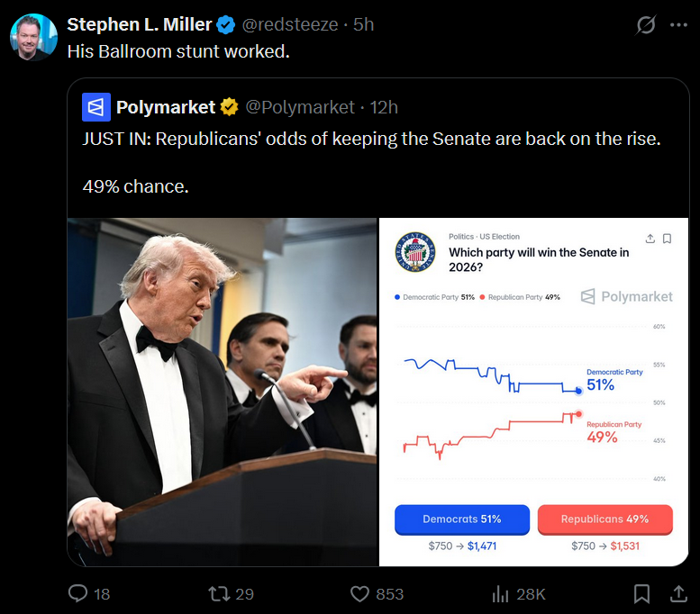This screenshot has height=614, width=700.
Task: Click the chart's bookmark icon
Action: [668, 239]
